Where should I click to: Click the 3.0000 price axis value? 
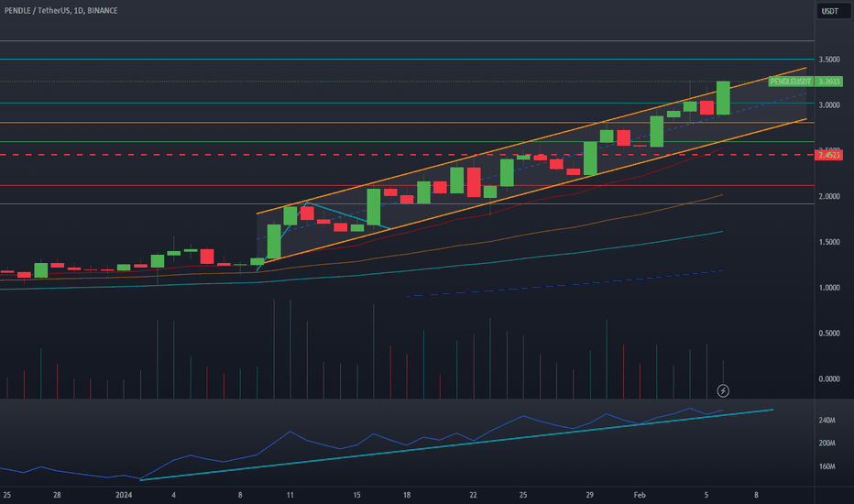click(829, 105)
